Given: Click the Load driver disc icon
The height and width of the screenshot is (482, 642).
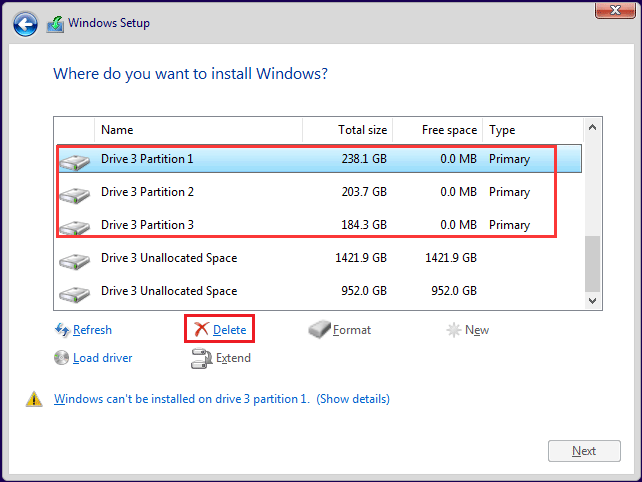Looking at the screenshot, I should click(x=61, y=358).
